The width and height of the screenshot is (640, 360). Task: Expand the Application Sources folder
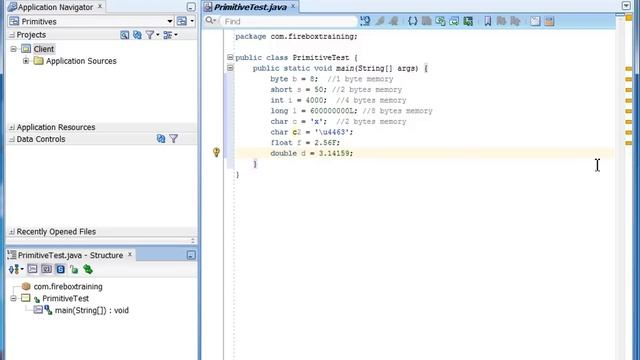pyautogui.click(x=26, y=61)
